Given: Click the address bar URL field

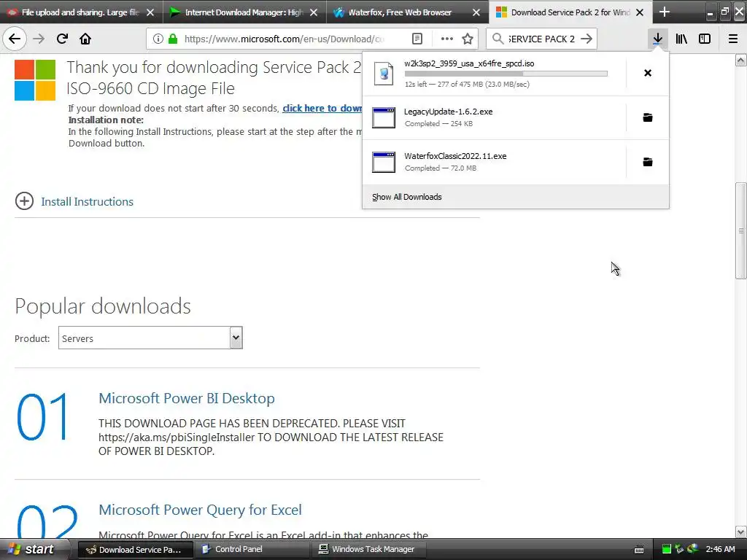Looking at the screenshot, I should 285,39.
